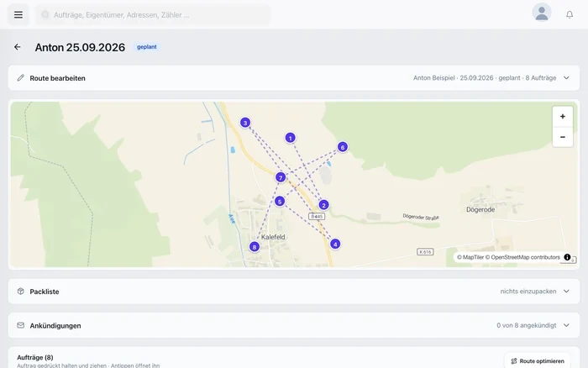Select map stop marker 3
Viewport: 588px width, 368px height.
[x=245, y=123]
